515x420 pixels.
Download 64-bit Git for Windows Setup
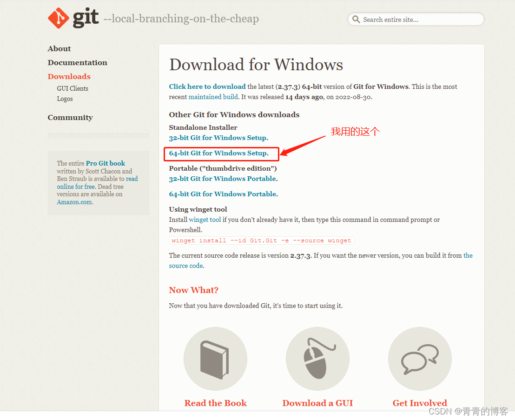click(x=218, y=153)
